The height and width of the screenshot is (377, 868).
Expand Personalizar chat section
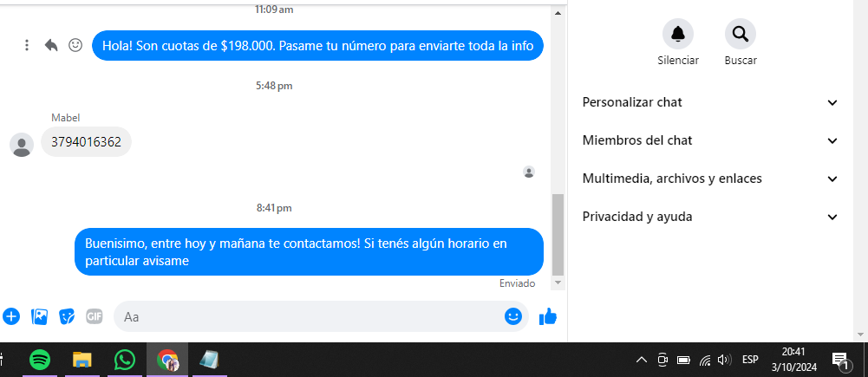tap(710, 102)
